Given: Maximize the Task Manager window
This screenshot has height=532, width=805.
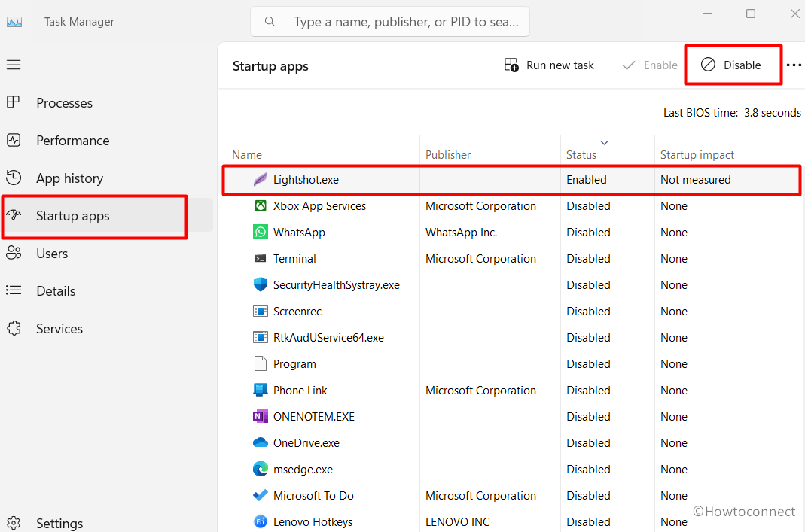Looking at the screenshot, I should point(751,14).
